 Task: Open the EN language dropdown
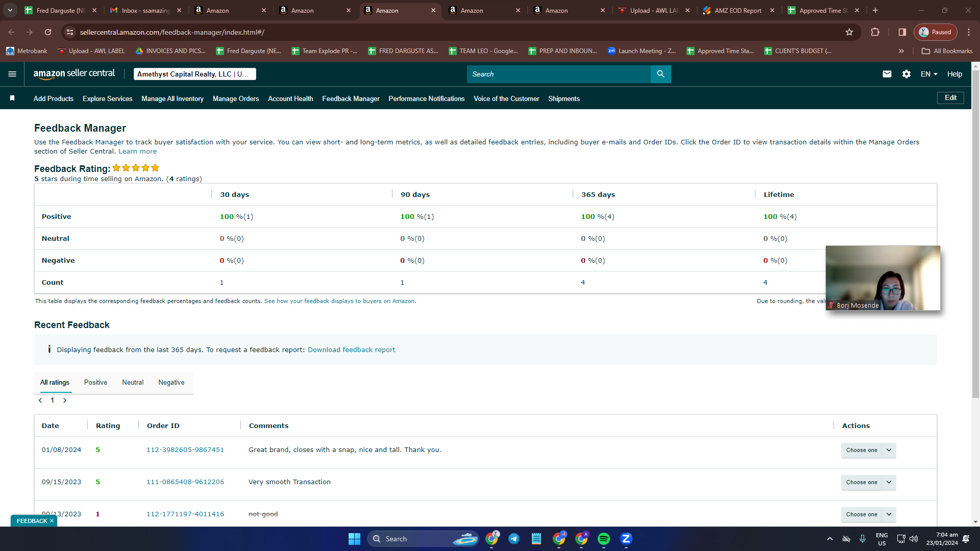(929, 74)
